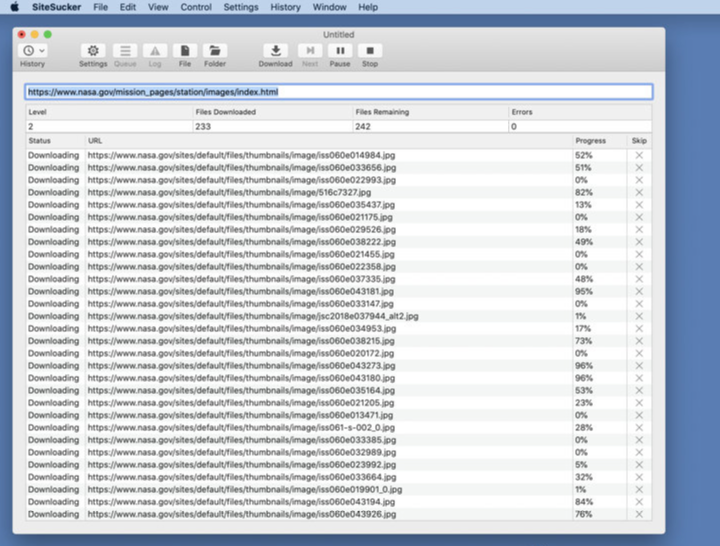Open the Apple menu
Image resolution: width=720 pixels, height=546 pixels.
(x=14, y=7)
